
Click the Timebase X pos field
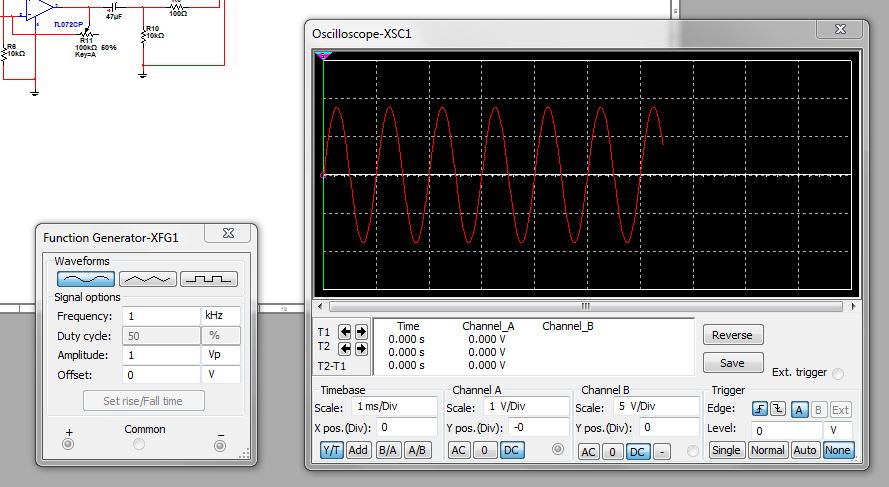pyautogui.click(x=407, y=427)
